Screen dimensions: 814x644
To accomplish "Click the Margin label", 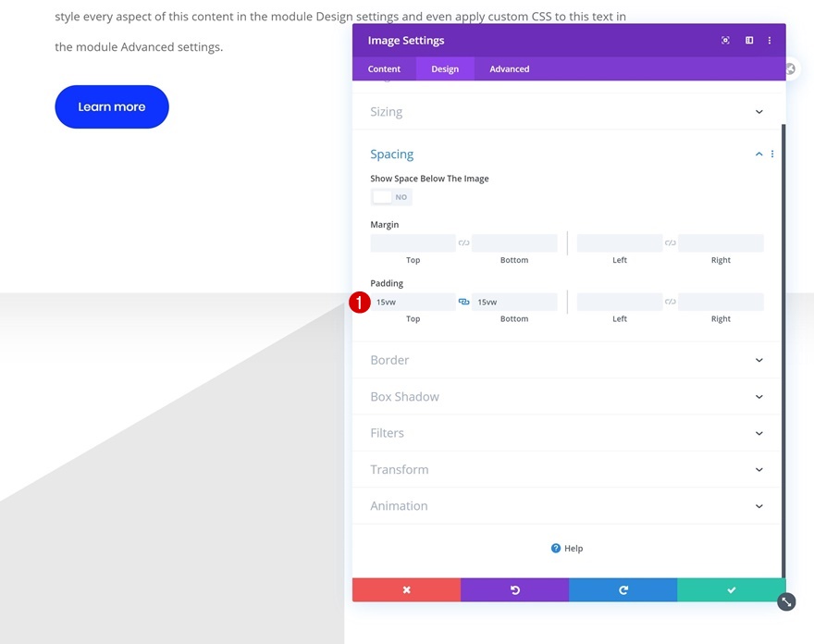I will (385, 224).
